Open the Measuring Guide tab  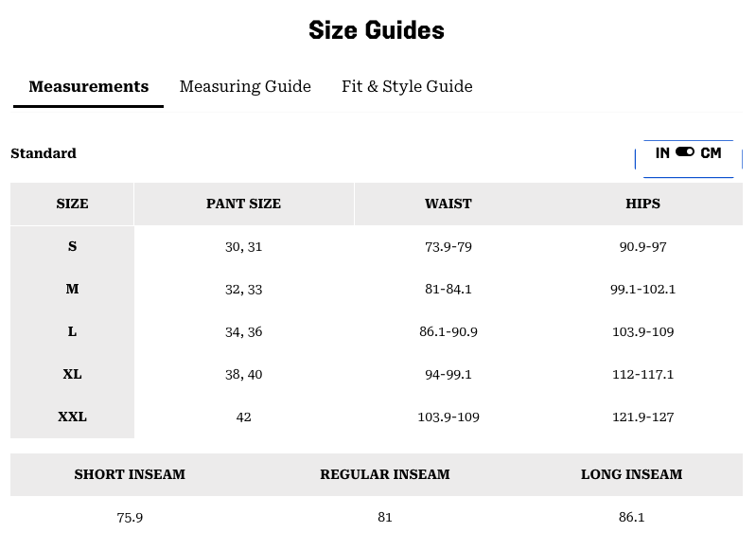click(x=245, y=86)
